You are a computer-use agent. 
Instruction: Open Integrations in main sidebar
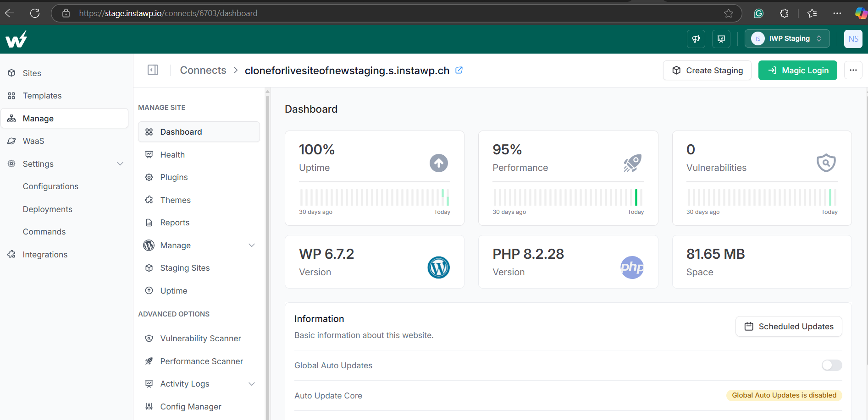65,255
